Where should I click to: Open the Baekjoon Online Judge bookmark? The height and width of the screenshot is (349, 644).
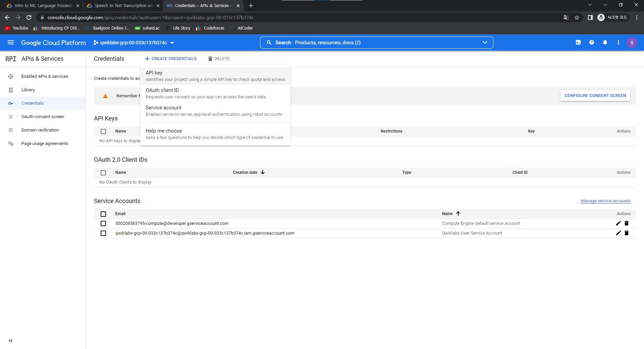(107, 28)
